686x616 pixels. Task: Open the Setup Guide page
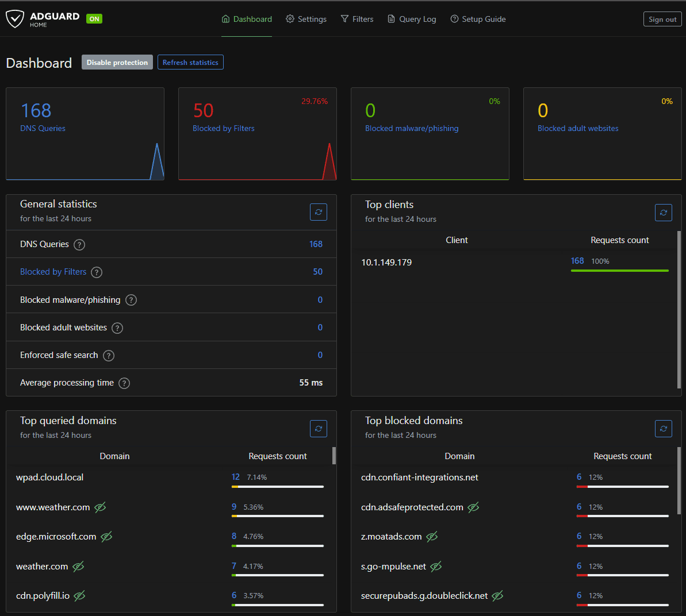[x=478, y=19]
